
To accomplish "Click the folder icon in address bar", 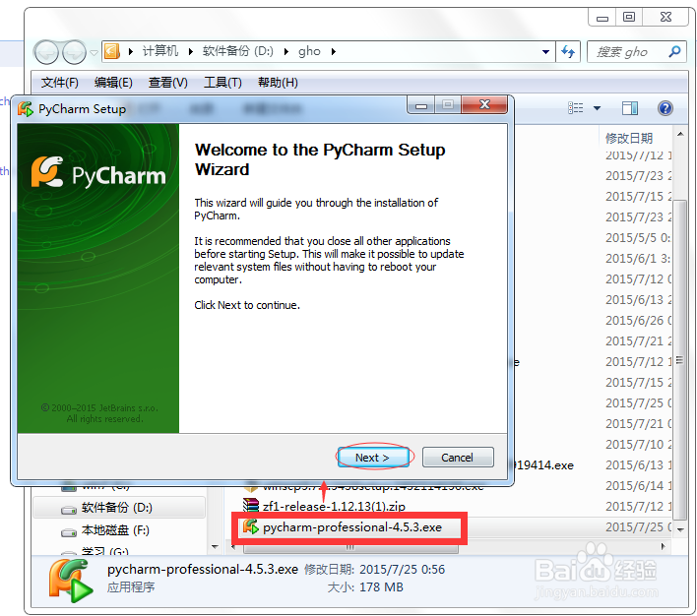I will click(112, 51).
